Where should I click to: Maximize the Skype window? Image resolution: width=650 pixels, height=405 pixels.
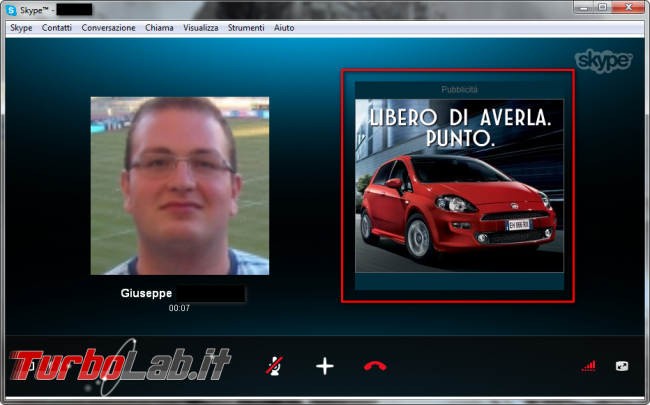pyautogui.click(x=603, y=7)
